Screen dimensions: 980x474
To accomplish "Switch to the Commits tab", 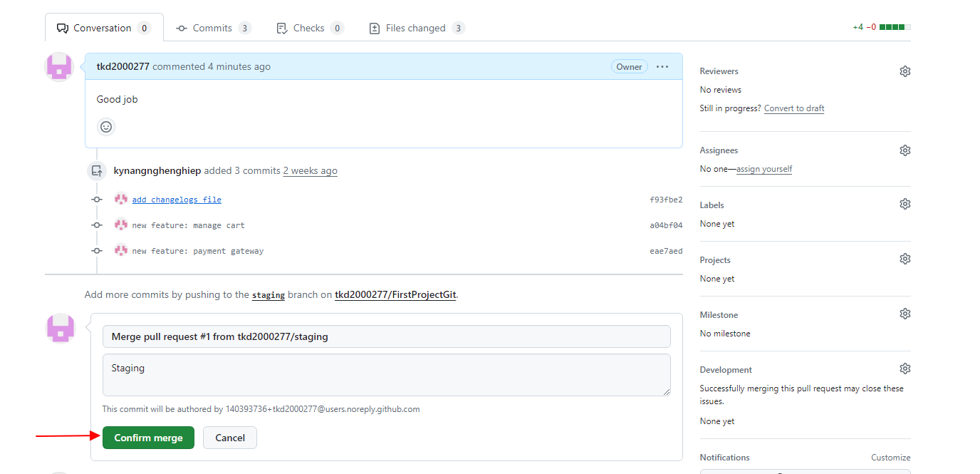I will point(213,29).
